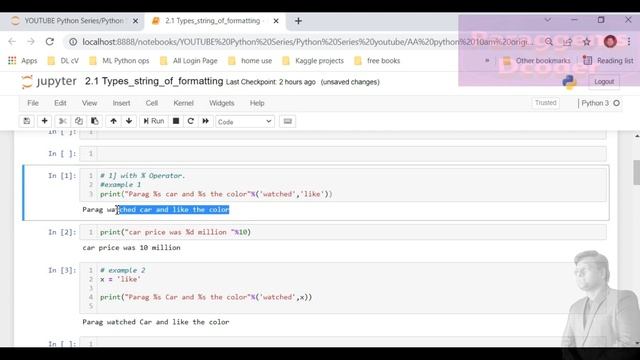Open DL cV bookmark folder
This screenshot has width=640, height=360.
point(63,61)
